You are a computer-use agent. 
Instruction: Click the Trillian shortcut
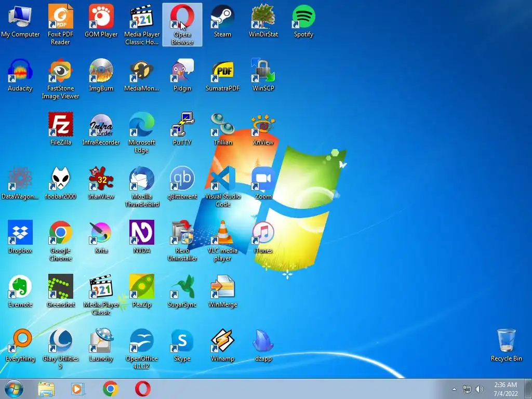(x=222, y=129)
